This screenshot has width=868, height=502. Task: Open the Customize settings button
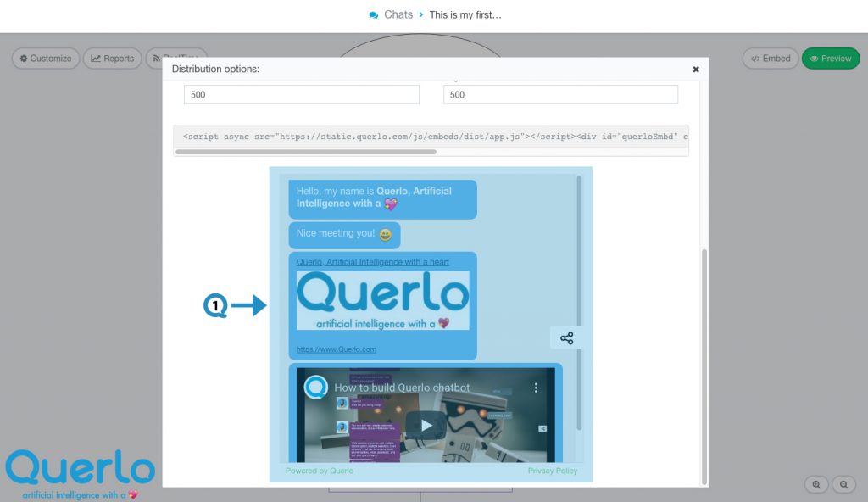46,59
